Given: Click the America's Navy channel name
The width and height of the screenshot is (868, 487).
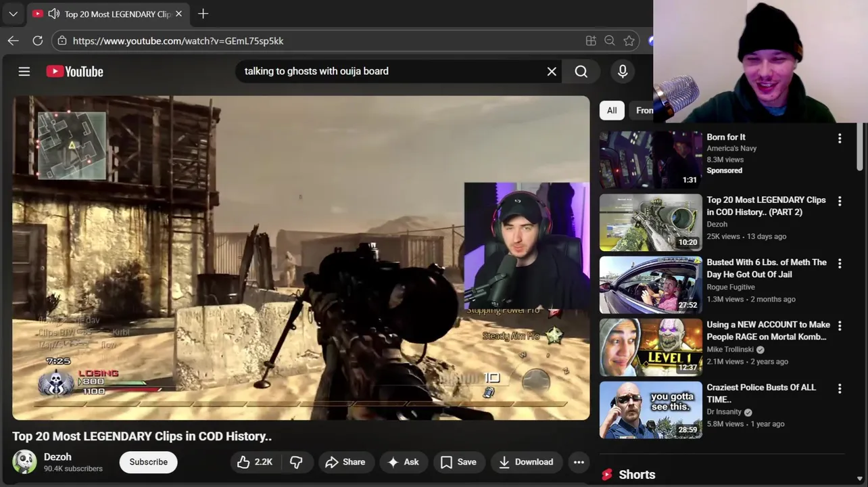Looking at the screenshot, I should pos(731,148).
